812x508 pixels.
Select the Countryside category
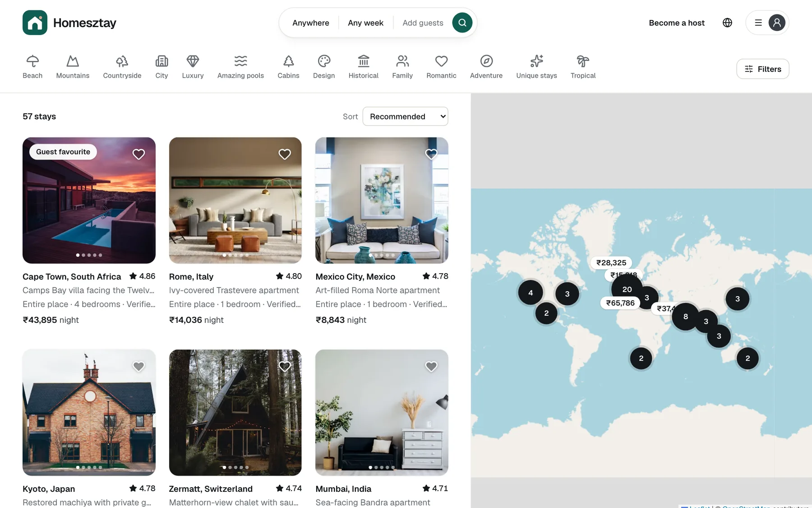[122, 67]
